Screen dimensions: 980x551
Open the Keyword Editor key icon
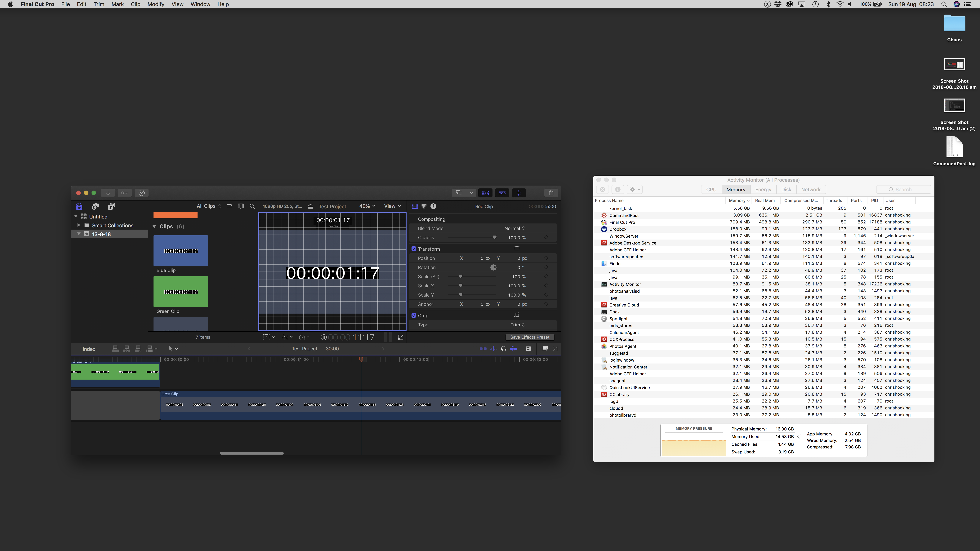click(124, 193)
